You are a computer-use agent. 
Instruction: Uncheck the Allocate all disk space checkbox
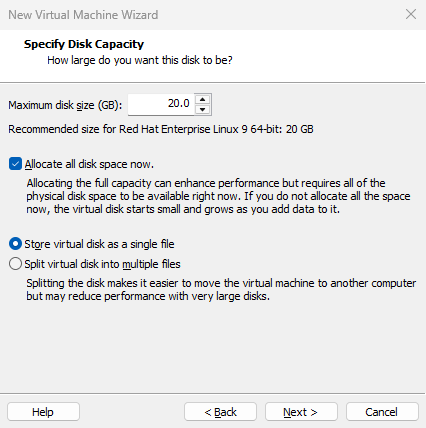click(15, 164)
